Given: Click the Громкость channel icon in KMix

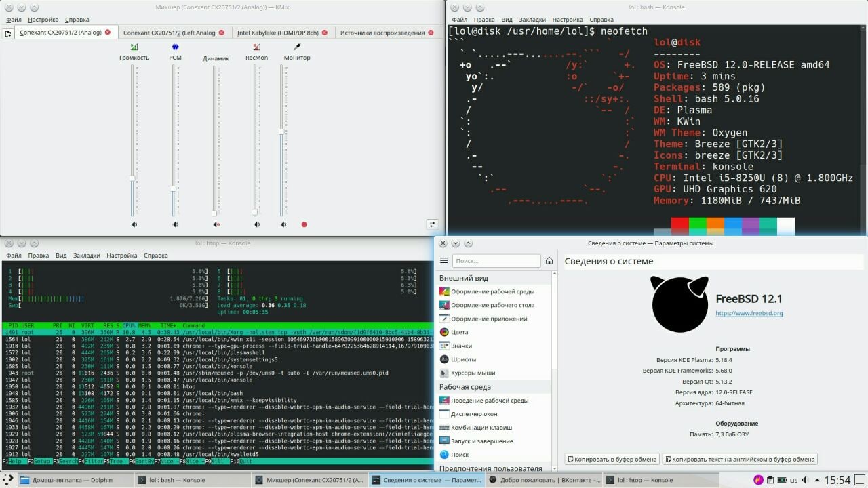Looking at the screenshot, I should tap(134, 47).
